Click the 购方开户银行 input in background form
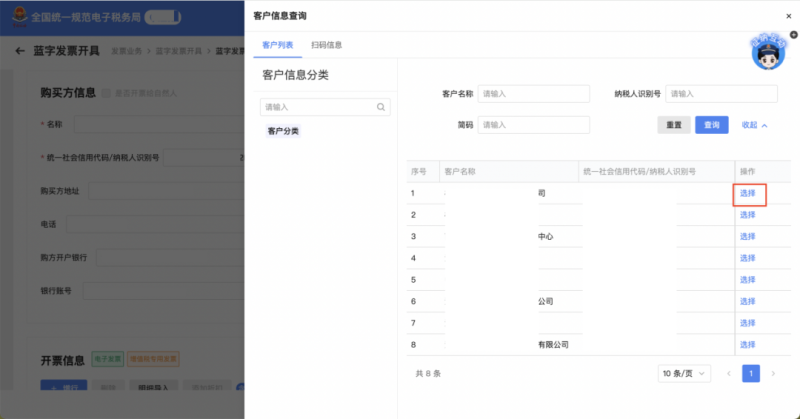This screenshot has width=800, height=419. point(170,257)
